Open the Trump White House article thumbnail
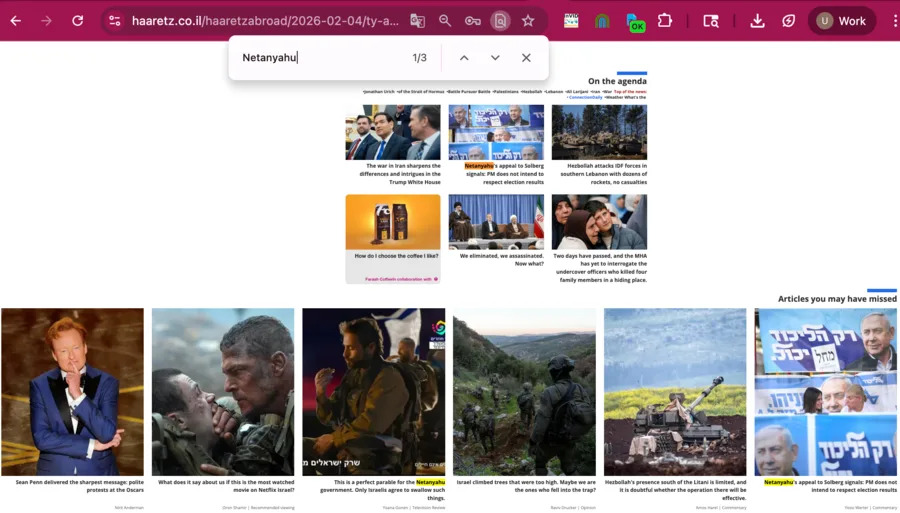The width and height of the screenshot is (900, 513). pos(393,132)
